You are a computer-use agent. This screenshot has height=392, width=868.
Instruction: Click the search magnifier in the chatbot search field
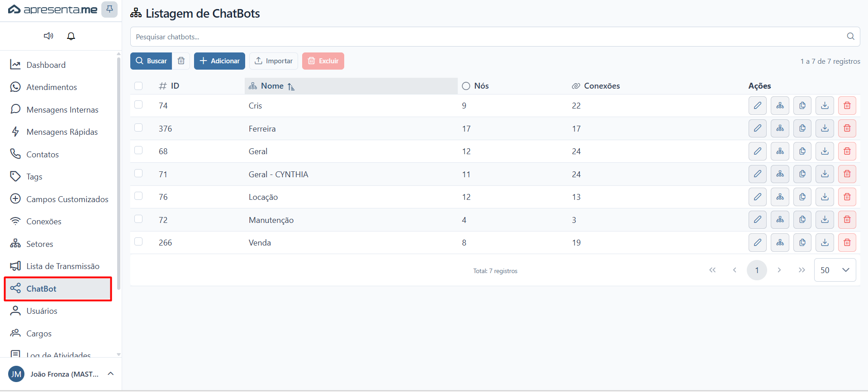coord(850,37)
